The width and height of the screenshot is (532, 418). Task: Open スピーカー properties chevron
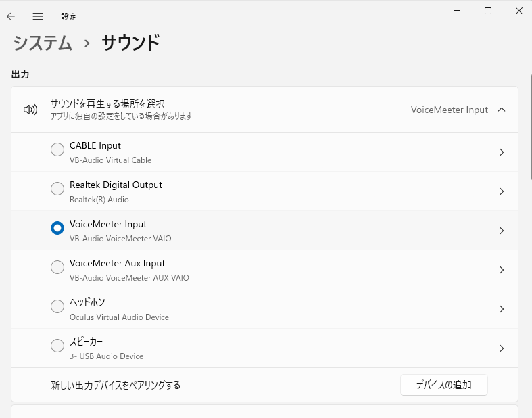coord(502,348)
